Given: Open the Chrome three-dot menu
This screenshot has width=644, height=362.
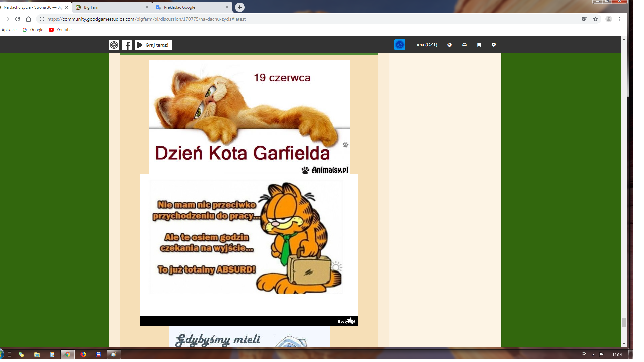Looking at the screenshot, I should pyautogui.click(x=620, y=19).
